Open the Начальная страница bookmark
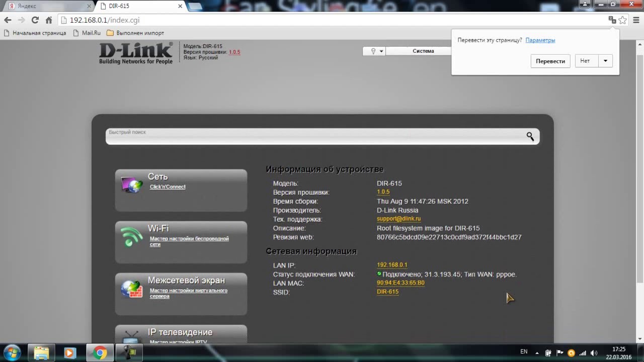644x362 pixels. click(x=35, y=33)
